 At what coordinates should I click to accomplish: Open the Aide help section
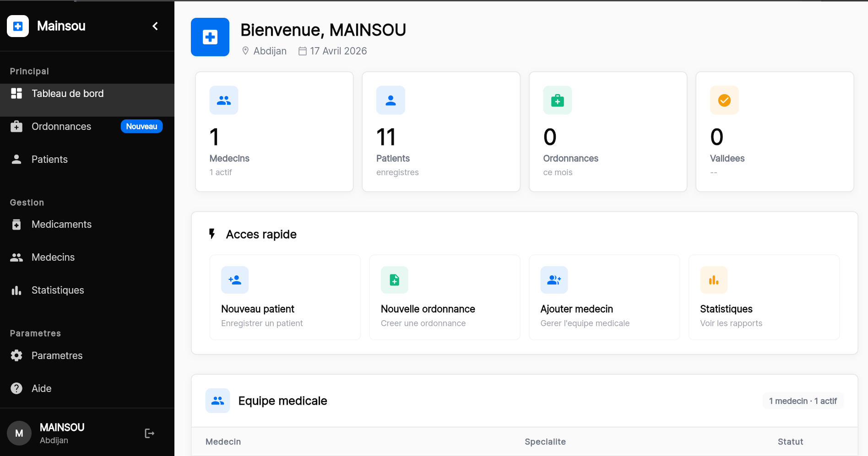[x=41, y=388]
